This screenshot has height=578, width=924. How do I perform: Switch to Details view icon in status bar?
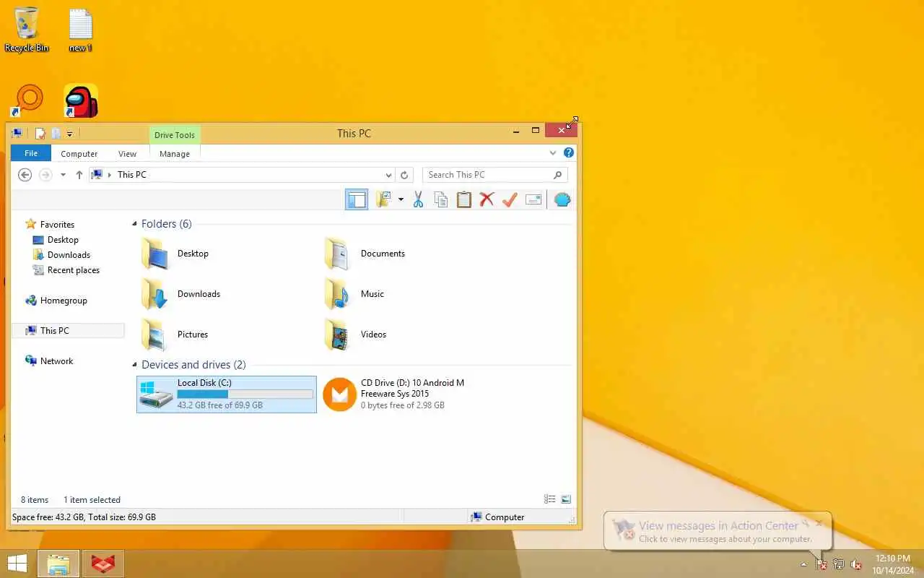pos(550,499)
